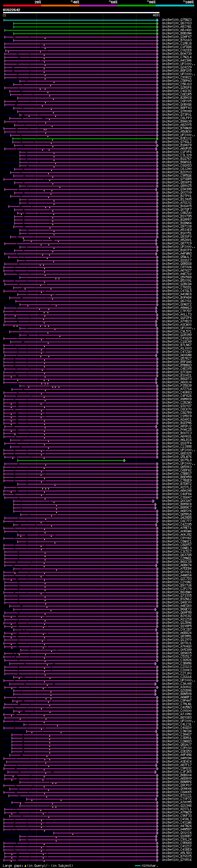Click the orange ~40% identity legend segment
This screenshot has width=197, height=868.
point(60,6)
